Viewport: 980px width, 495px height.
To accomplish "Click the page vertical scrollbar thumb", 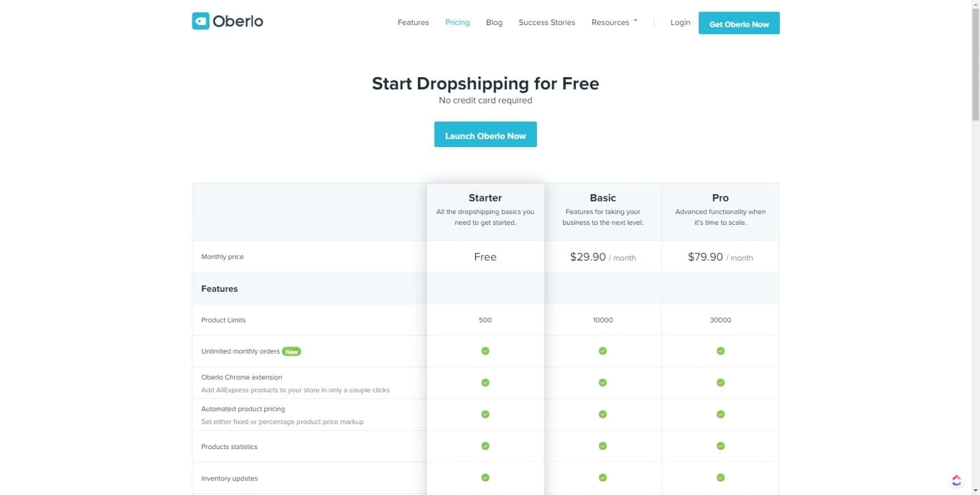I will coord(975,64).
